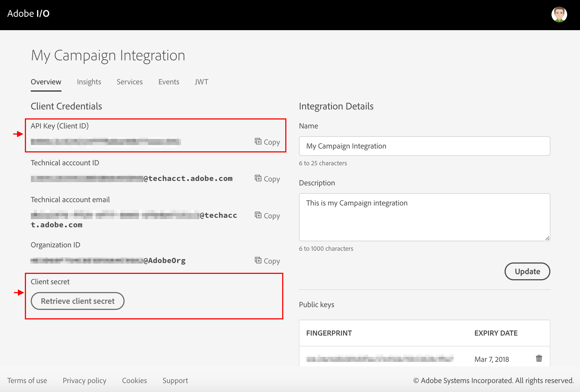The height and width of the screenshot is (392, 580).
Task: Click inside the Description text area
Action: 424,217
